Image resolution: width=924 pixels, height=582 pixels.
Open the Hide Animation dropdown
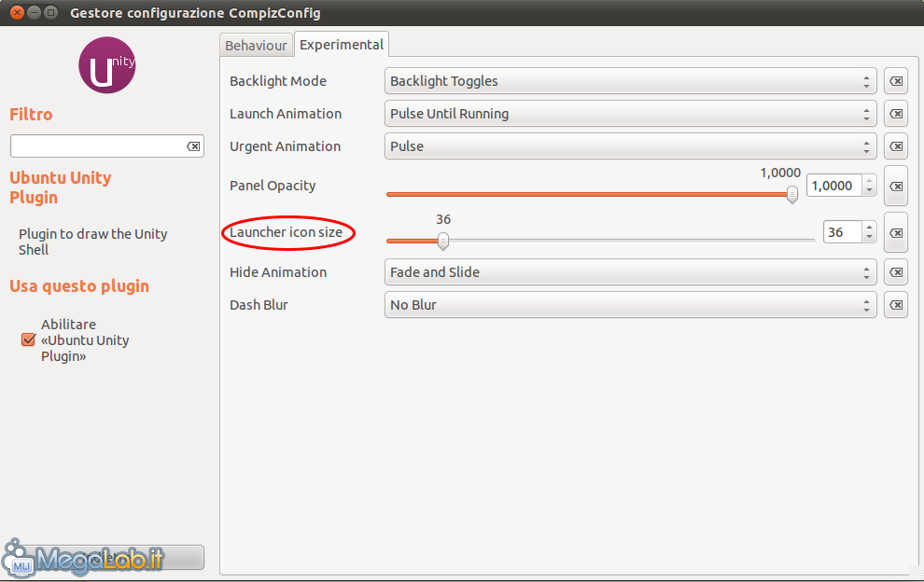(631, 272)
